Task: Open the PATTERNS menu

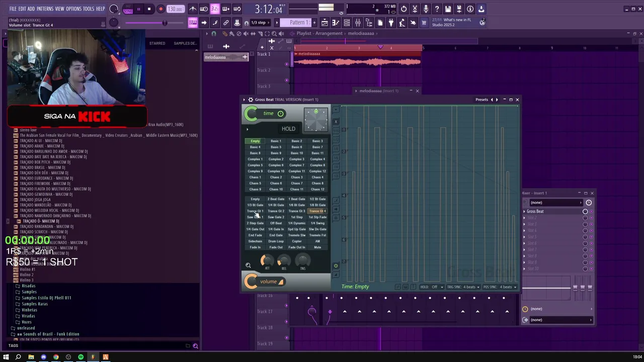Action: coord(45,9)
